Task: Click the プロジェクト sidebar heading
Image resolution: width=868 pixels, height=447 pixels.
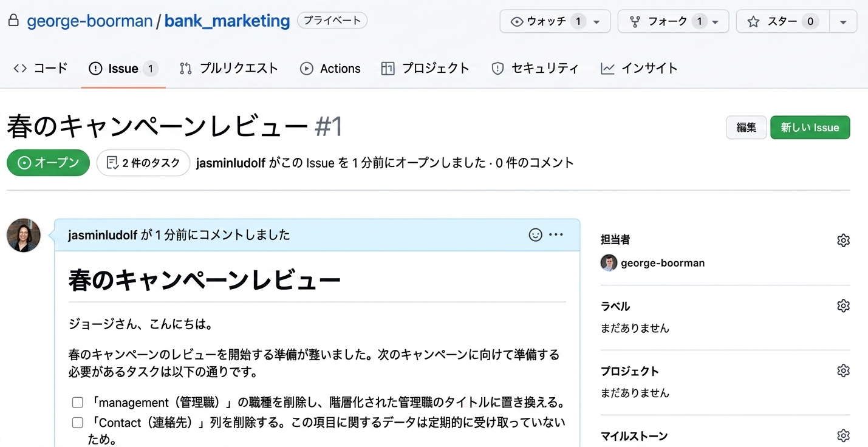Action: point(630,371)
